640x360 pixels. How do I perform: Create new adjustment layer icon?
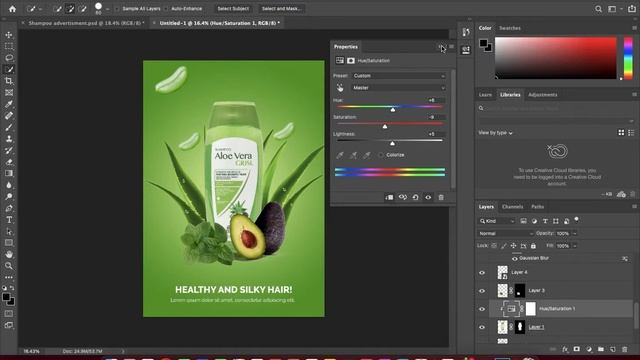(x=589, y=349)
